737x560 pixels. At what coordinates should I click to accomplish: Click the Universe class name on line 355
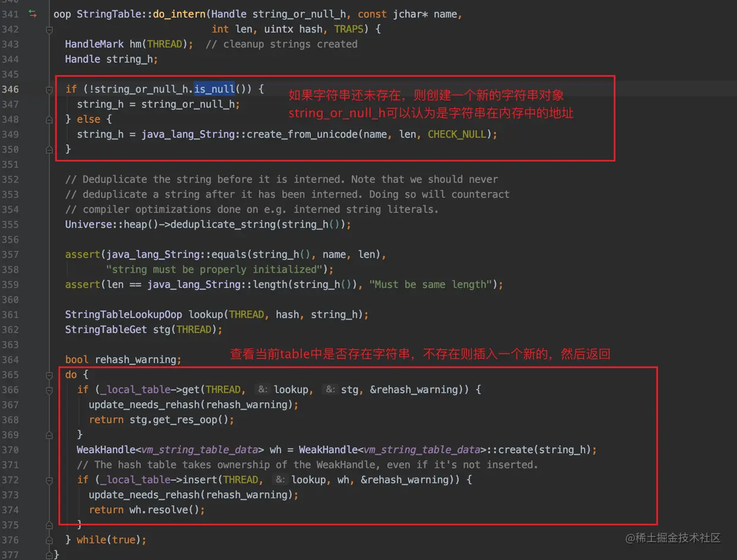[89, 224]
